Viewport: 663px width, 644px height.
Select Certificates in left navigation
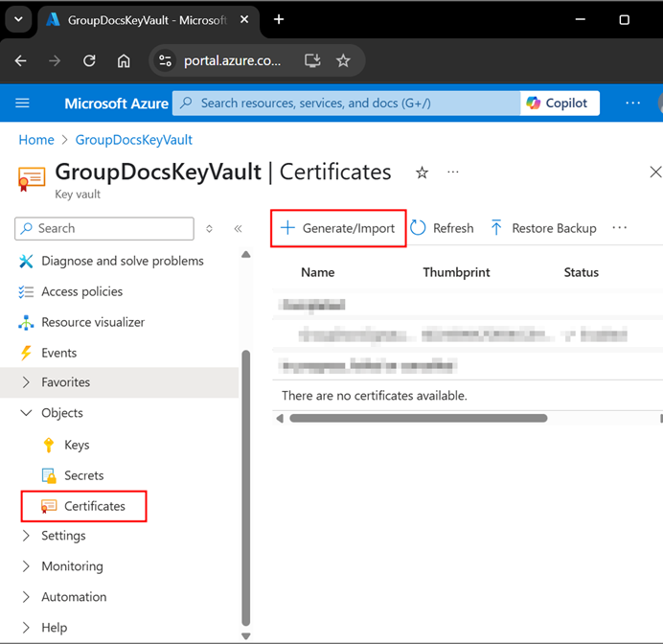pyautogui.click(x=94, y=506)
